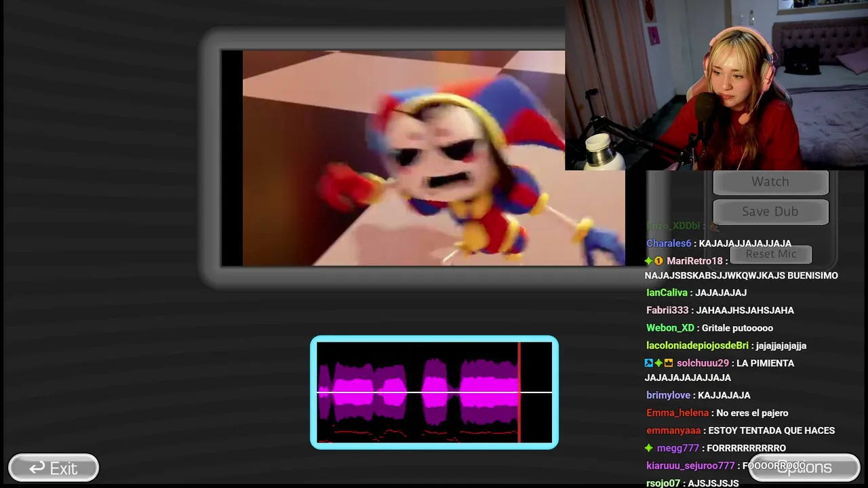868x488 pixels.
Task: Click the username MariRetro18 in chat
Action: [x=694, y=261]
